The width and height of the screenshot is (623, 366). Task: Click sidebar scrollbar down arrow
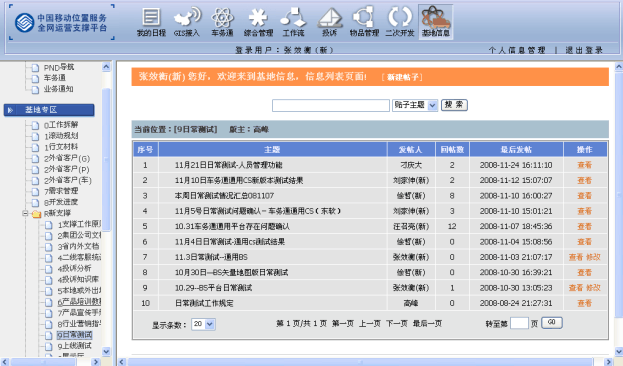click(106, 351)
